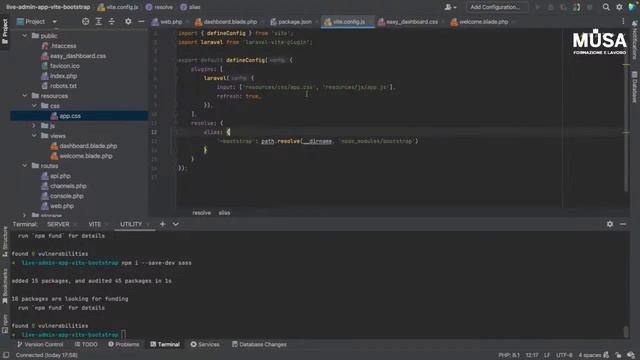This screenshot has height=360, width=640.
Task: Open Add Configuration dropdown
Action: (x=497, y=7)
